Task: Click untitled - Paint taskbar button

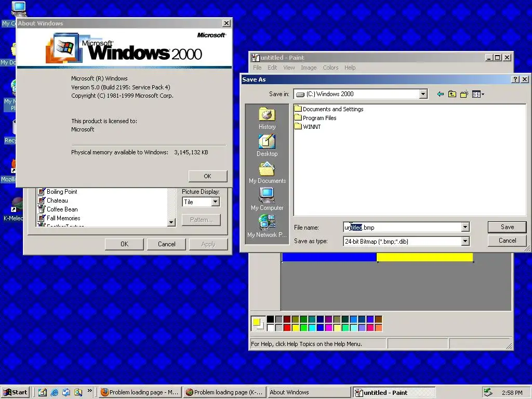Action: point(394,392)
